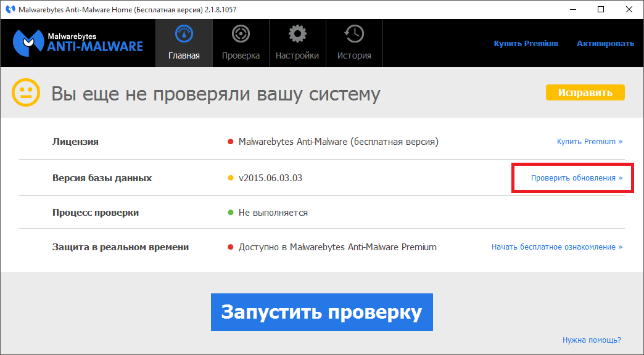
Task: Select the Версия базы данных label
Action: click(x=102, y=178)
